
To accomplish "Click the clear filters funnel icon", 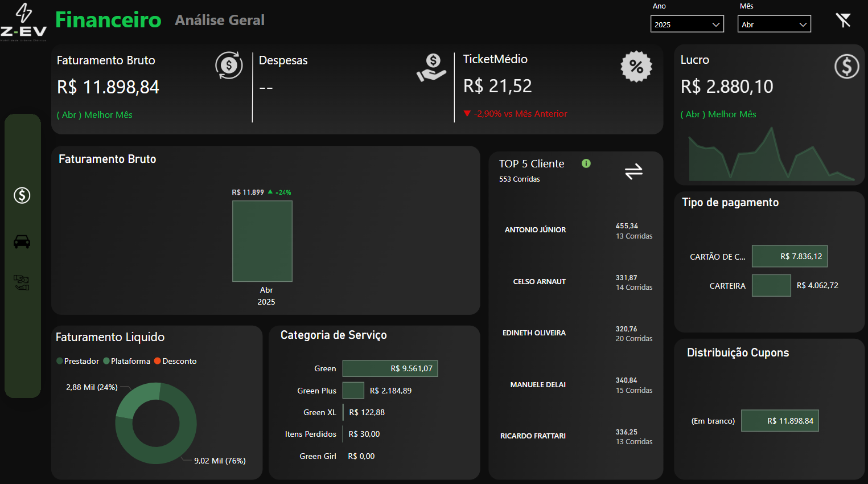I will pyautogui.click(x=843, y=20).
